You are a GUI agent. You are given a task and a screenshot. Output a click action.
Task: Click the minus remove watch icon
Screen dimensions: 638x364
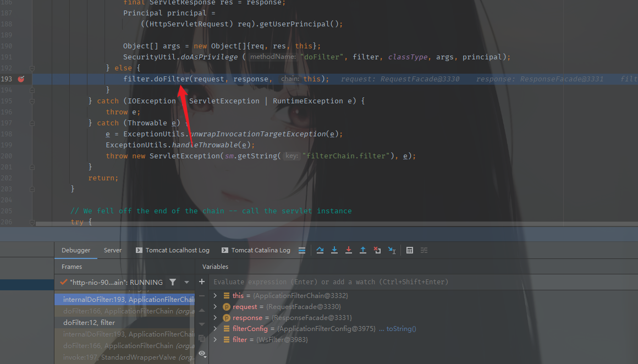[202, 296]
